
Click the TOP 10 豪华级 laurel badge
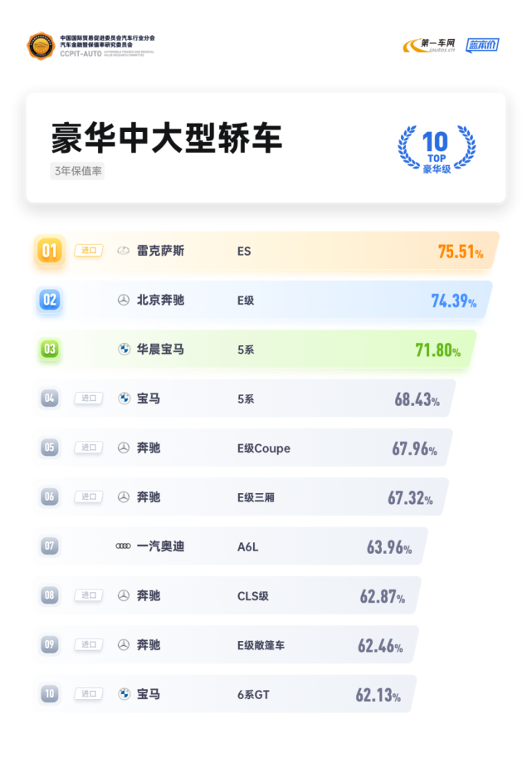(437, 149)
